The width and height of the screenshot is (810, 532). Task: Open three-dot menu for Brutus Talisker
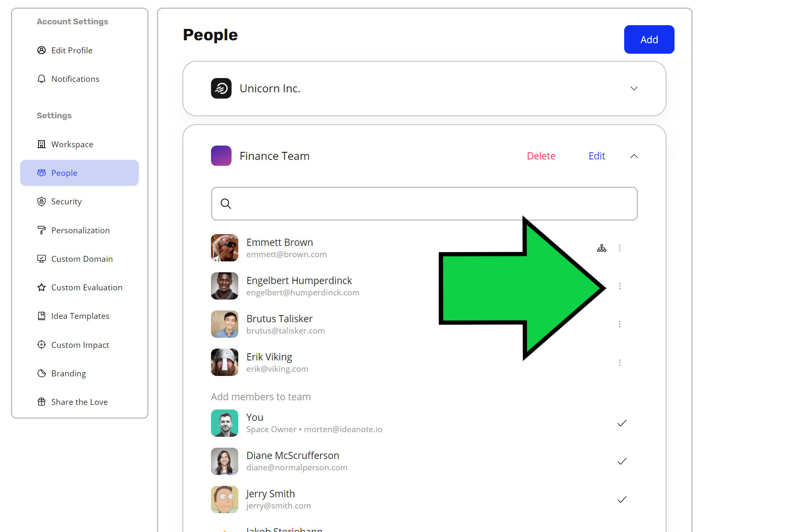coord(620,324)
